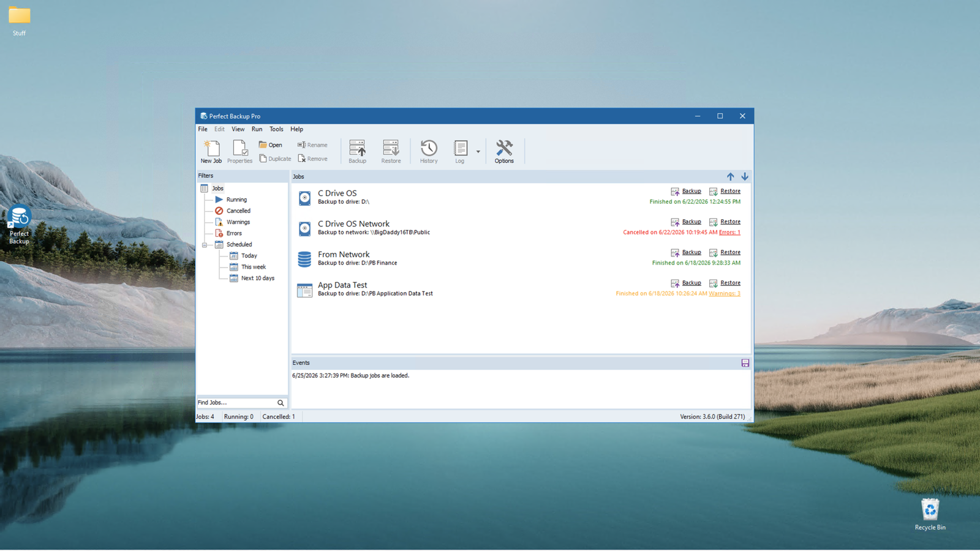Screen dimensions: 980x551
Task: Select the From Network job title
Action: [x=344, y=255]
